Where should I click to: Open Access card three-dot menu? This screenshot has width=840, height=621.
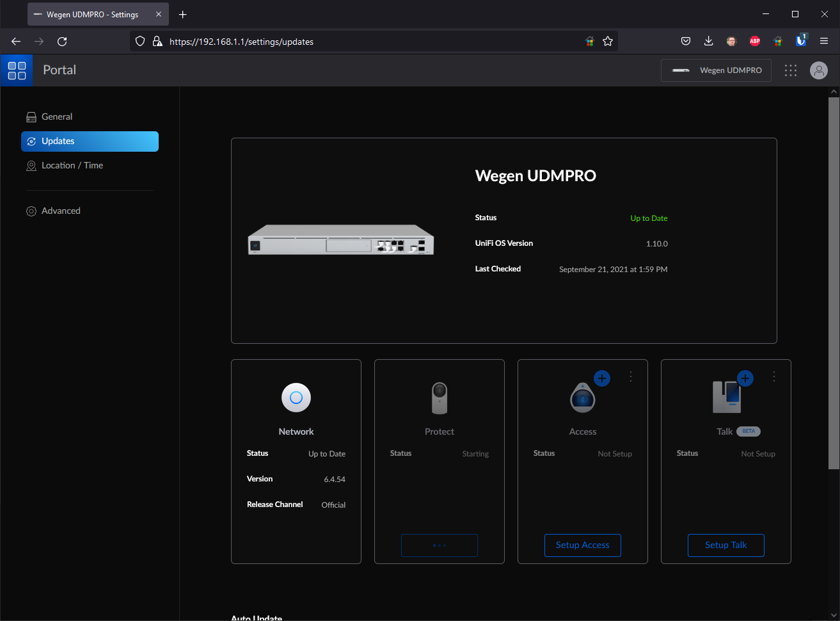(x=631, y=377)
